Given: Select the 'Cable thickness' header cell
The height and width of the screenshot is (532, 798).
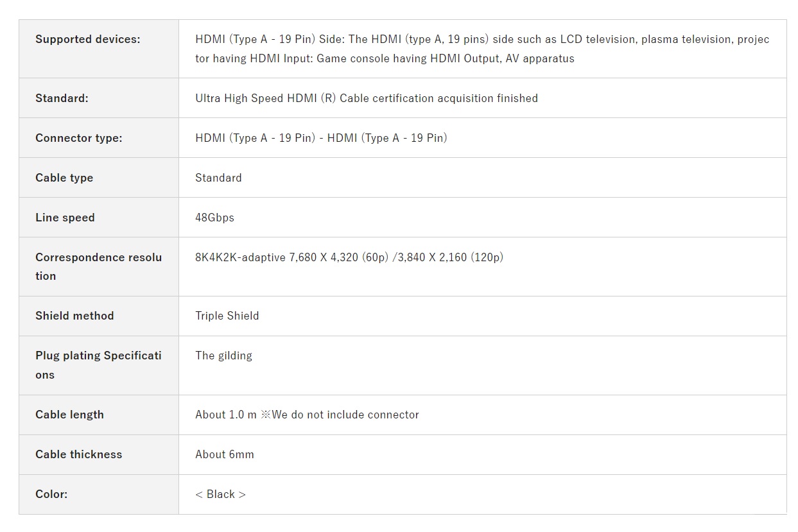Looking at the screenshot, I should pos(99,454).
